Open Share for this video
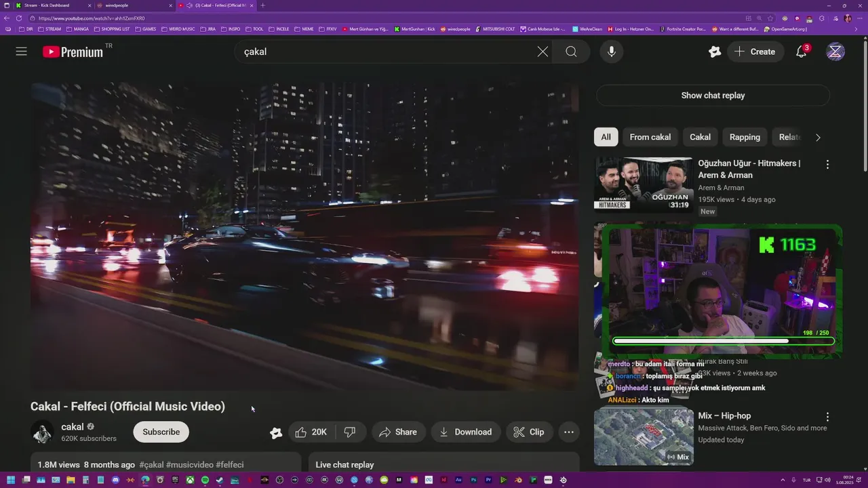 [x=399, y=432]
